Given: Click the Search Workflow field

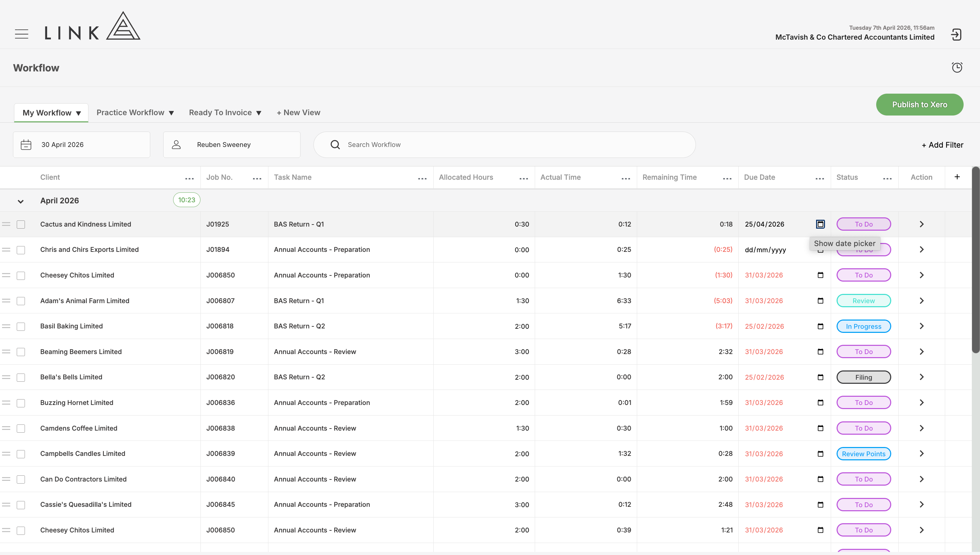Looking at the screenshot, I should [x=504, y=145].
